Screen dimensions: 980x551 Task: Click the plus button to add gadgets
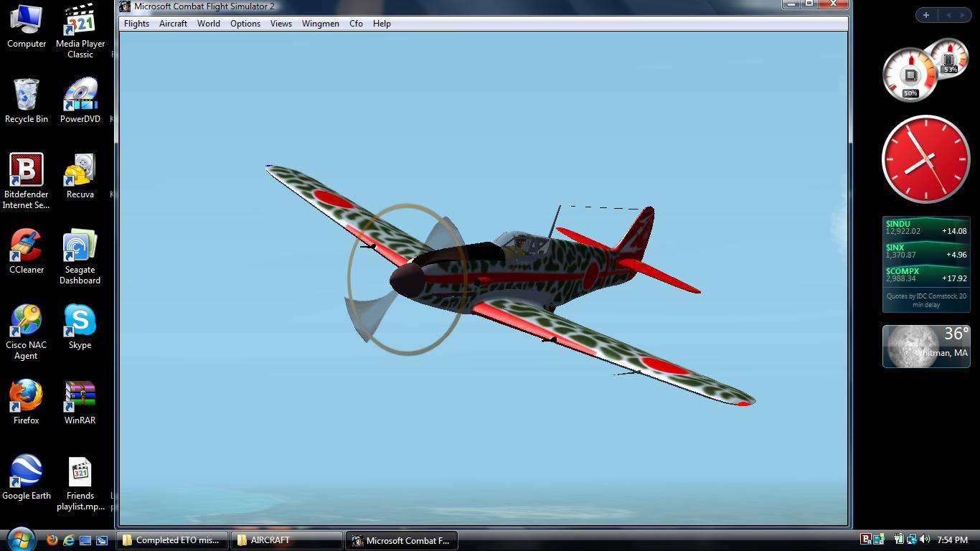coord(926,15)
